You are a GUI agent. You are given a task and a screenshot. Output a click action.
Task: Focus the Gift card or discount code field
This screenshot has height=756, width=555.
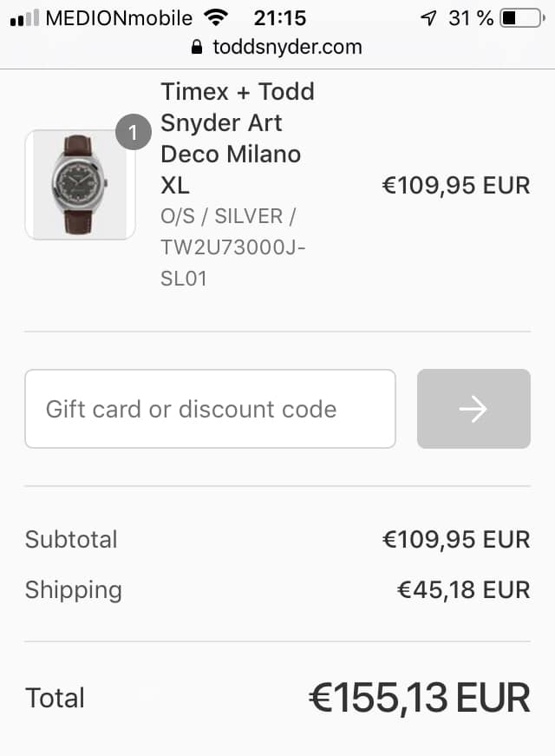[210, 409]
